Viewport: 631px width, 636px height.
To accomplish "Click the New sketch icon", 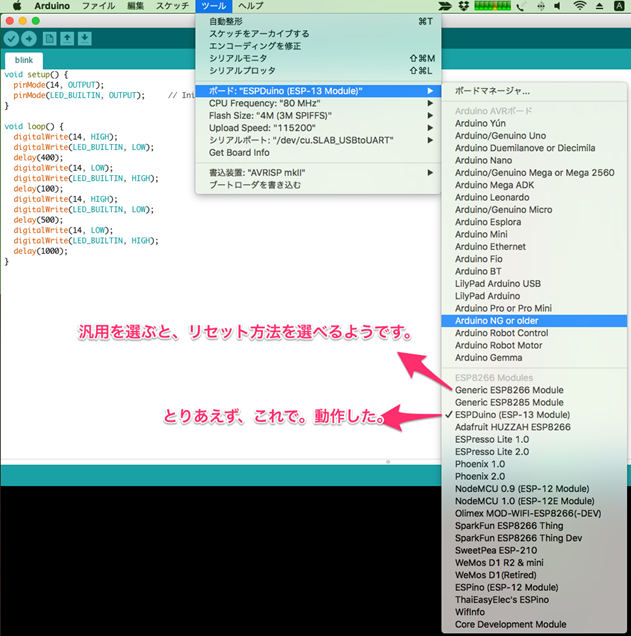I will click(x=49, y=38).
